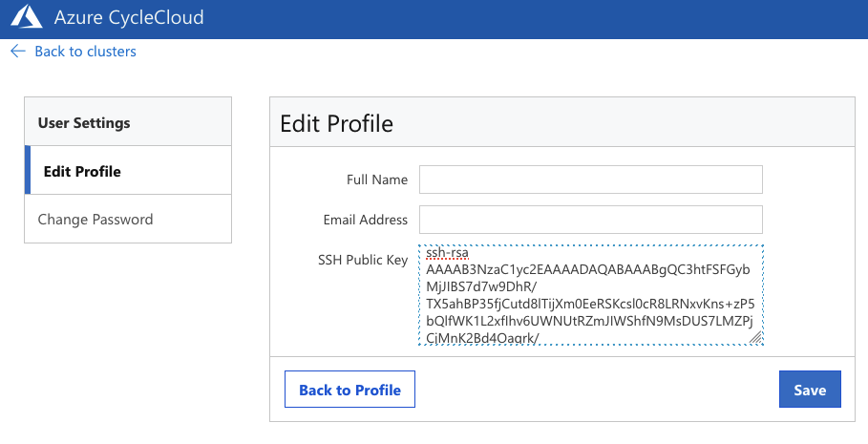
Task: Click the Back to Profile button
Action: (349, 390)
